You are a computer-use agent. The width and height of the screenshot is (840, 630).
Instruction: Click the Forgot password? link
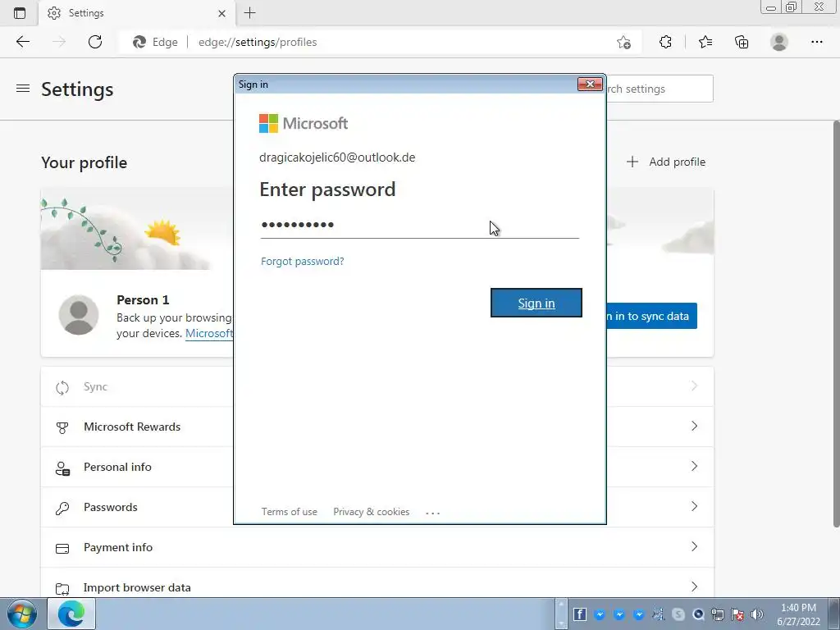[x=302, y=261]
